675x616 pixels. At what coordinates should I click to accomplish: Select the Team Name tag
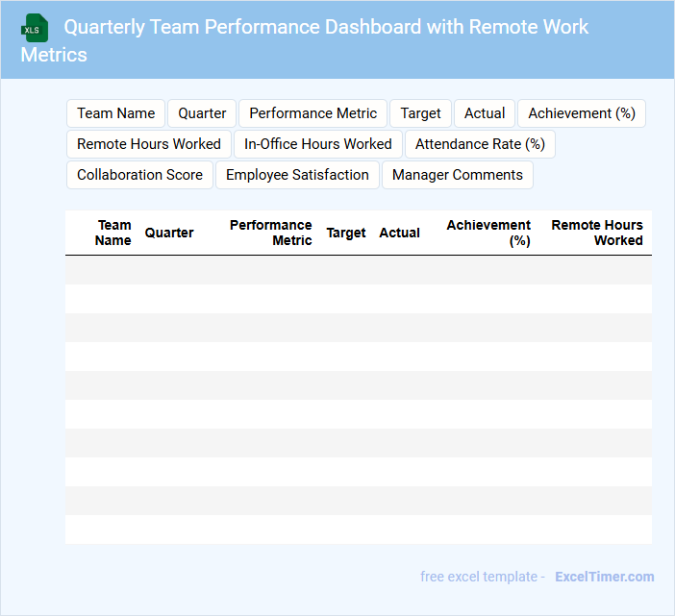[115, 113]
